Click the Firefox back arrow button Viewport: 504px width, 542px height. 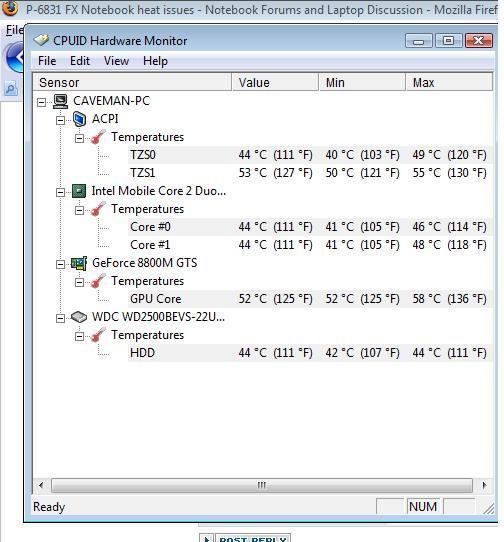click(x=15, y=57)
